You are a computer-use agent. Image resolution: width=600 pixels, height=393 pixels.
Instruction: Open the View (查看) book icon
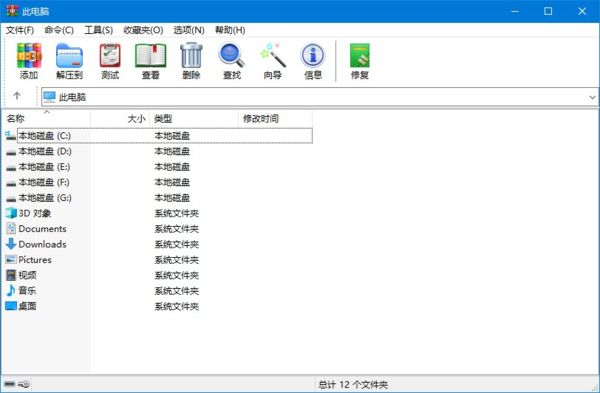click(x=150, y=56)
